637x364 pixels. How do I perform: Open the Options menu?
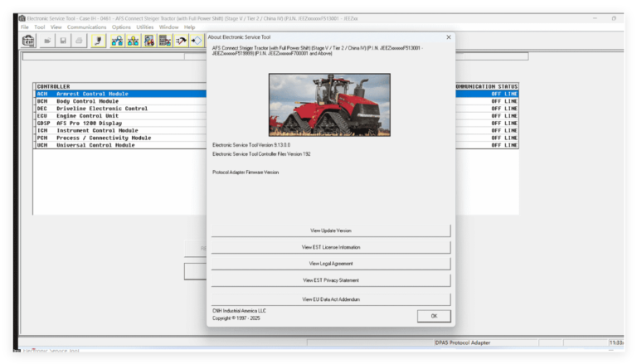(121, 27)
